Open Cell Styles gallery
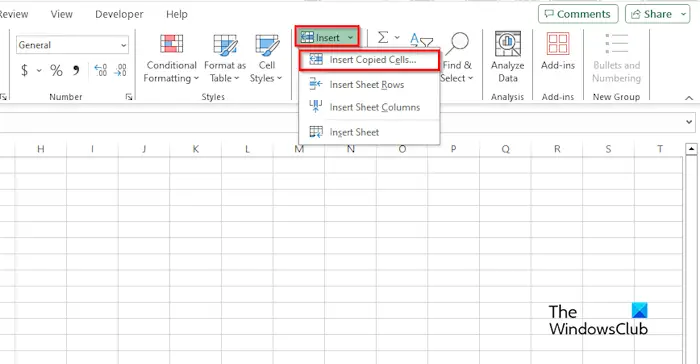700x364 pixels. coord(267,59)
